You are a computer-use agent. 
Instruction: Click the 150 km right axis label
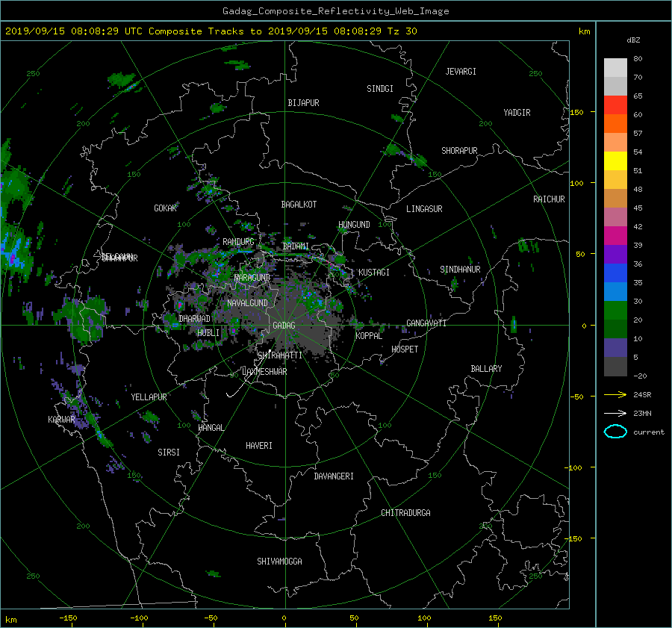(577, 112)
